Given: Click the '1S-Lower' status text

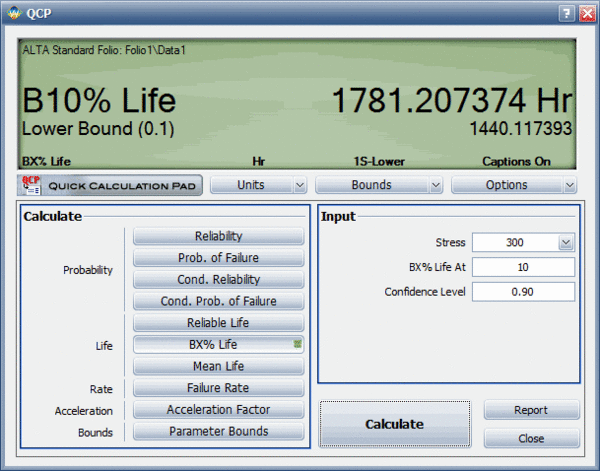Looking at the screenshot, I should tap(379, 162).
